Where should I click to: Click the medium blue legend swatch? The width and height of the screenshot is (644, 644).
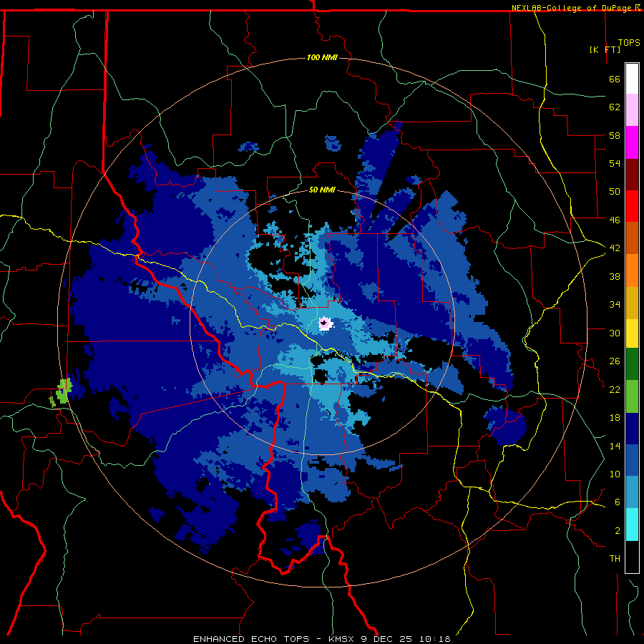coord(632,460)
